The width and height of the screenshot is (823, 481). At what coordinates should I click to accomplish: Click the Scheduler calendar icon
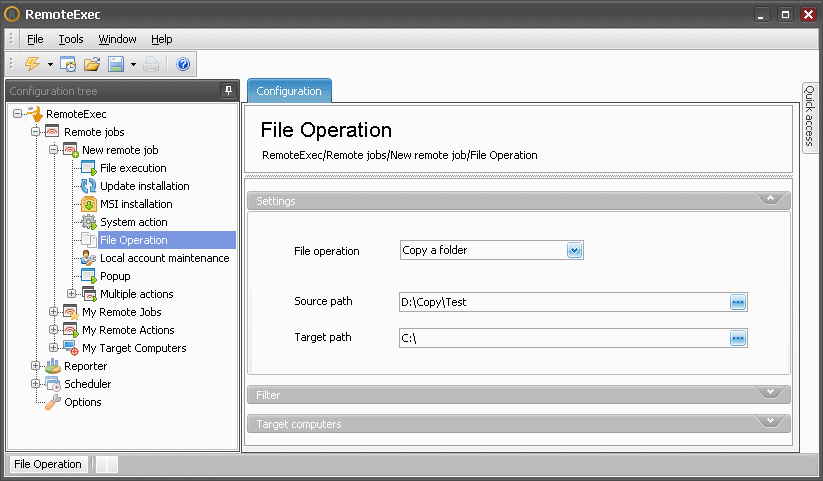[x=52, y=384]
